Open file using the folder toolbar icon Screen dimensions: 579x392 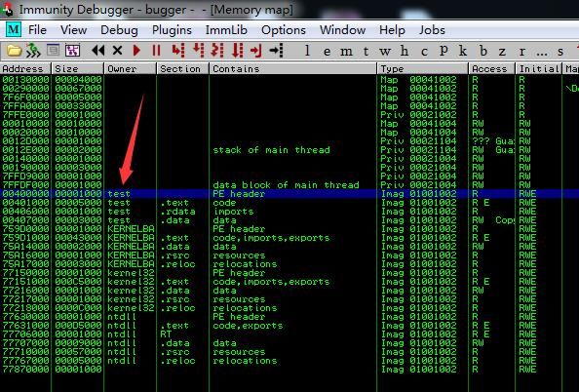click(x=14, y=51)
